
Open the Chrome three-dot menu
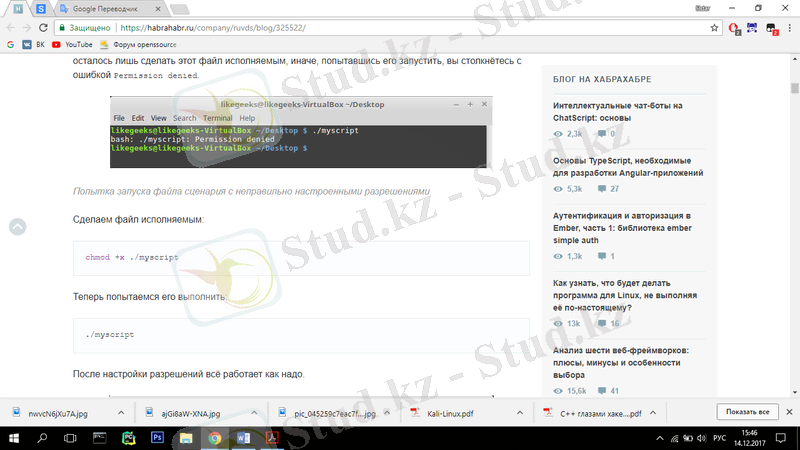[x=789, y=28]
